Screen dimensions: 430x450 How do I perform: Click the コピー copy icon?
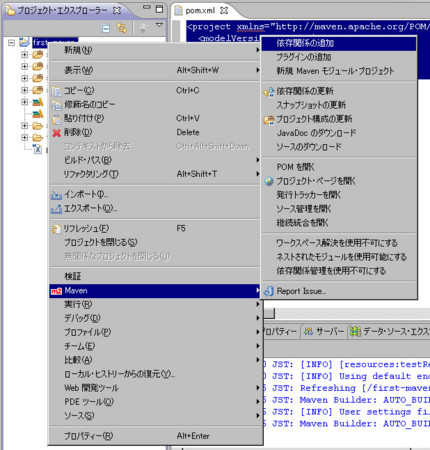click(x=56, y=91)
